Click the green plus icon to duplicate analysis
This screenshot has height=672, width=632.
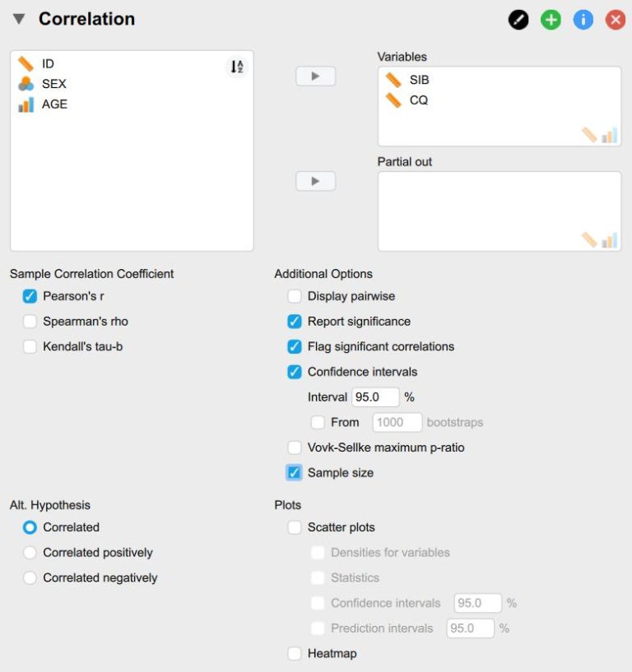(x=551, y=19)
